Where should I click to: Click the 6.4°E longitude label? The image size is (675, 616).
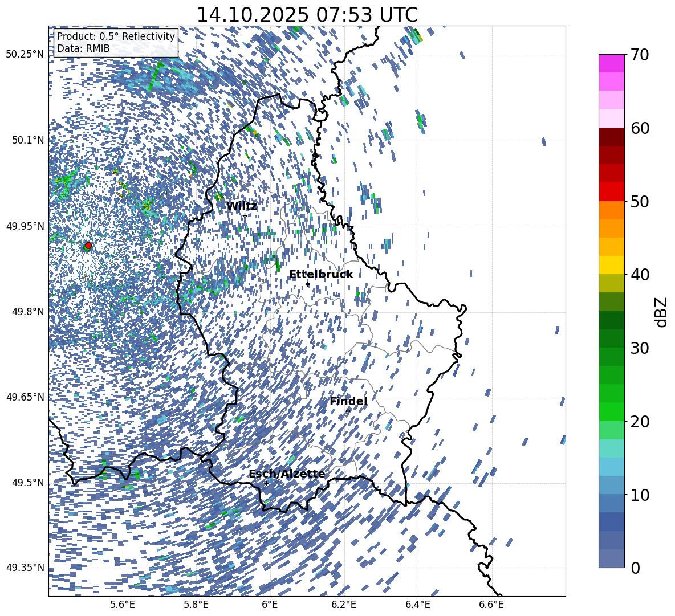tap(417, 605)
